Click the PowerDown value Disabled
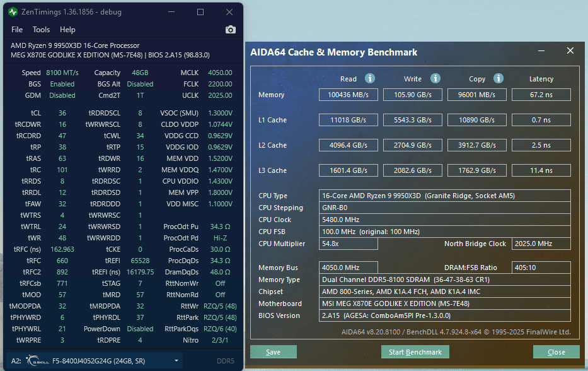This screenshot has height=371, width=588. (x=140, y=329)
